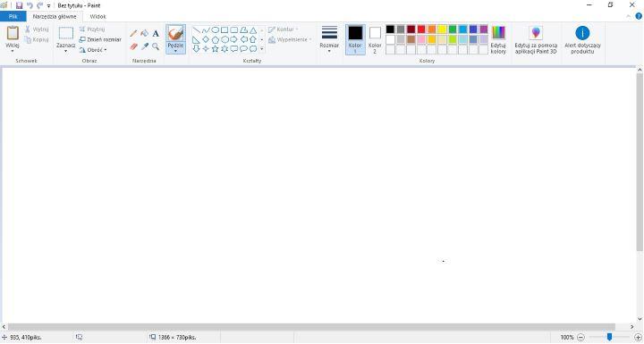Select the Text tool
Image resolution: width=644 pixels, height=344 pixels.
(x=156, y=34)
